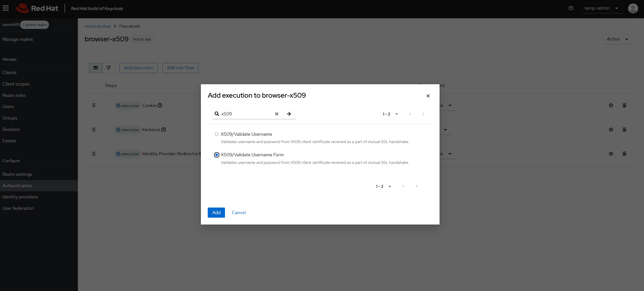Open settings gear for Cookie row
Screen dimensions: 644x291
click(611, 105)
